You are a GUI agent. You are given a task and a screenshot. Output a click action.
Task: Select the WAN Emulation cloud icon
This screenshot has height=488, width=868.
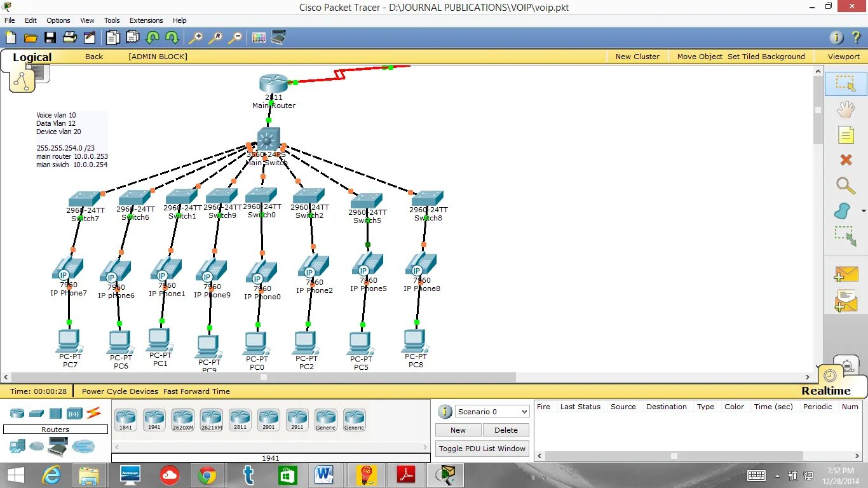coord(36,446)
